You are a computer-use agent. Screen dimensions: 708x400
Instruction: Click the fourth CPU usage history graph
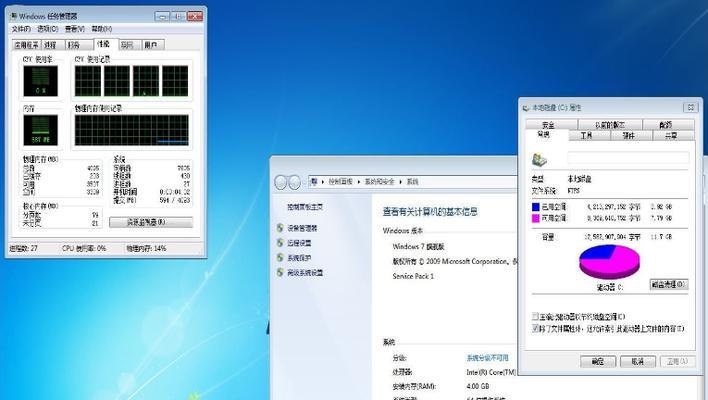[175, 81]
